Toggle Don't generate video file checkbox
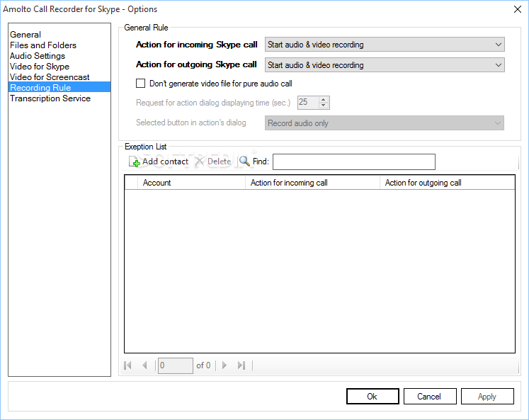This screenshot has width=529, height=420. (140, 84)
